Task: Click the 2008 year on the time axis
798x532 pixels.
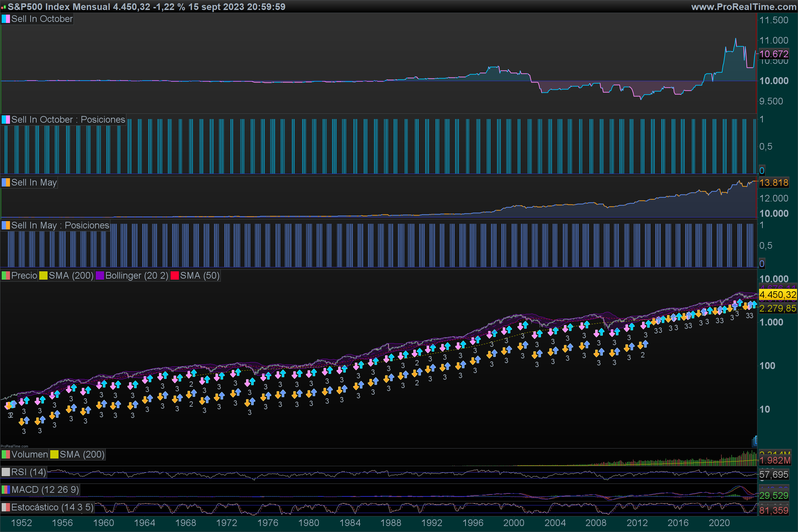Action: point(596,523)
